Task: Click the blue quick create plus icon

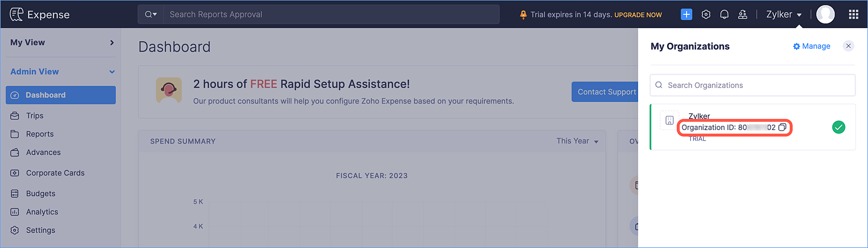Action: pyautogui.click(x=686, y=14)
